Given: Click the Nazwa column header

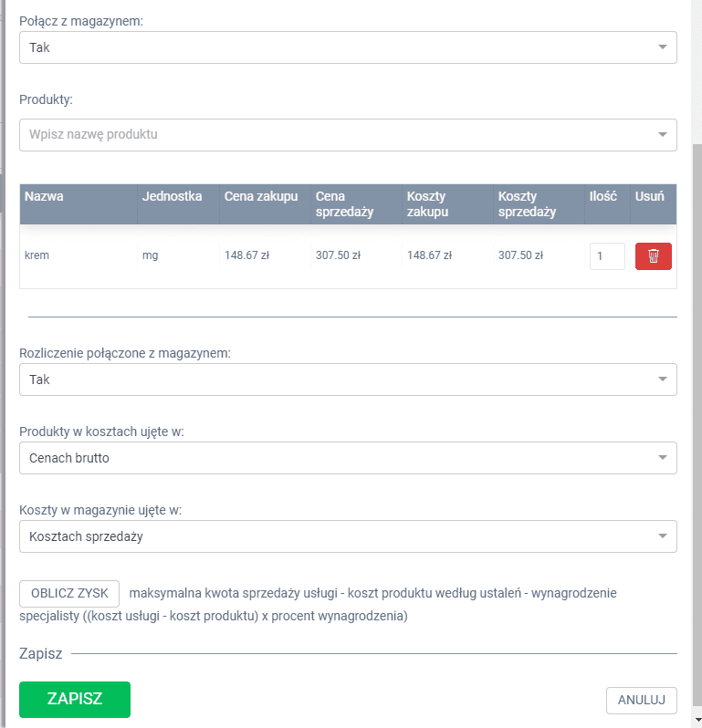Looking at the screenshot, I should [x=44, y=196].
